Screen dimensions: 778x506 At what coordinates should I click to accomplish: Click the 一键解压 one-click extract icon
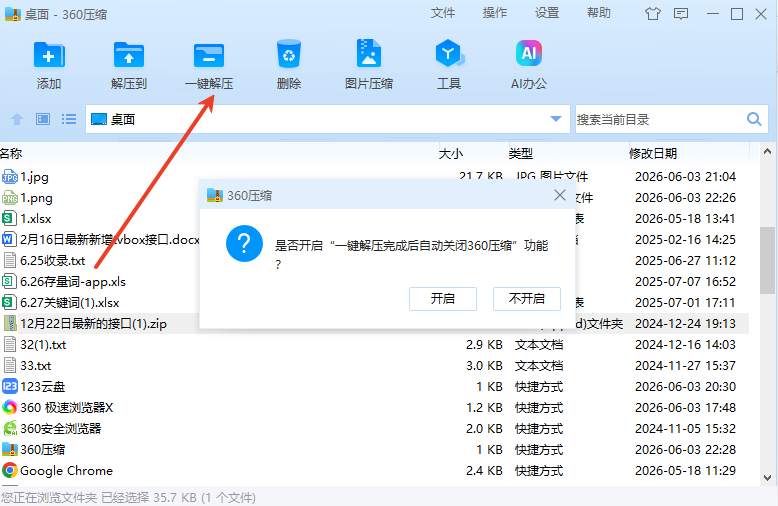click(209, 55)
